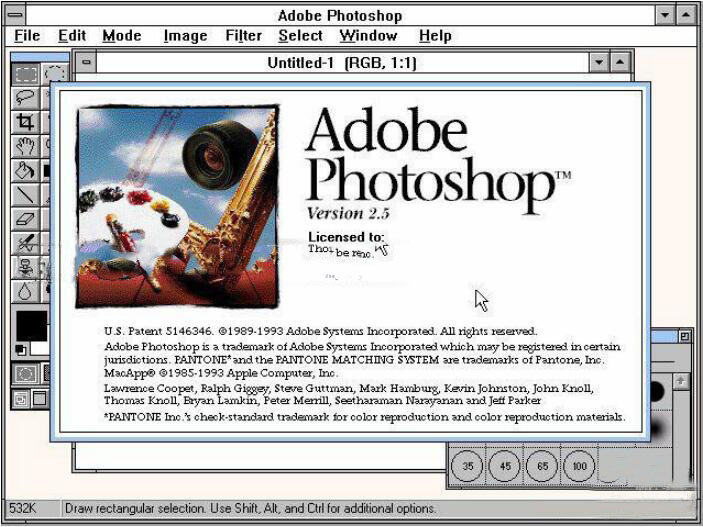Pick the Blur water drop tool

click(x=26, y=292)
